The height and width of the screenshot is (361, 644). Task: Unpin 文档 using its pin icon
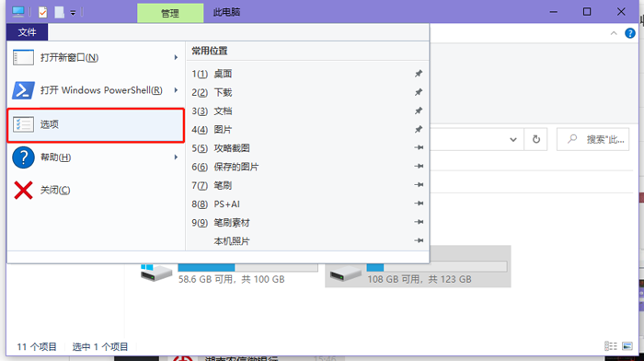[419, 111]
